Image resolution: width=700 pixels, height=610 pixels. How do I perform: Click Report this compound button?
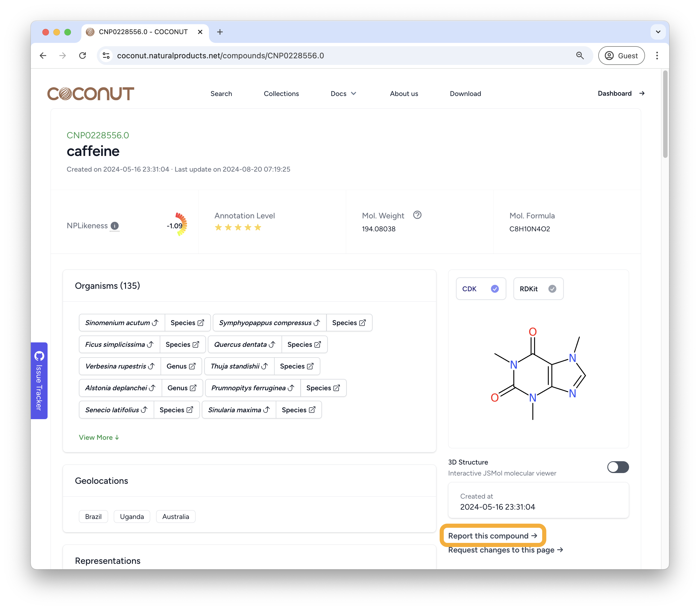pyautogui.click(x=493, y=535)
